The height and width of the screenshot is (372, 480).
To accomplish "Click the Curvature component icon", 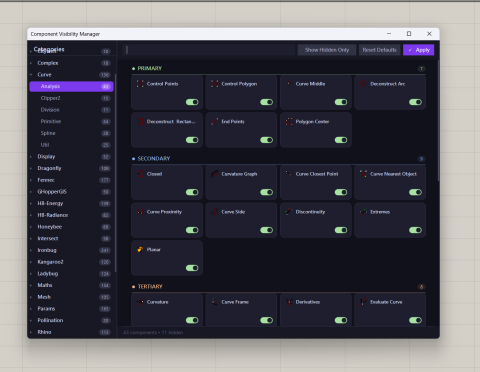I will (x=140, y=302).
